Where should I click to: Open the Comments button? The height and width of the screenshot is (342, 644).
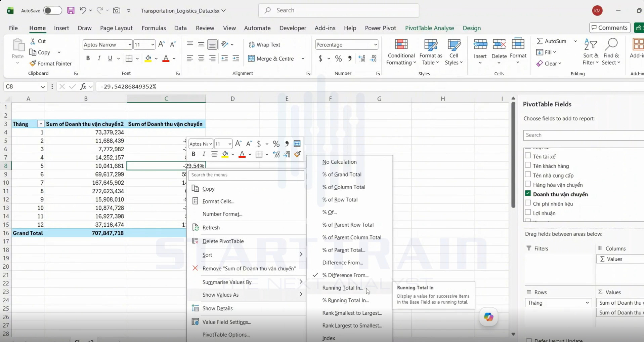[609, 28]
